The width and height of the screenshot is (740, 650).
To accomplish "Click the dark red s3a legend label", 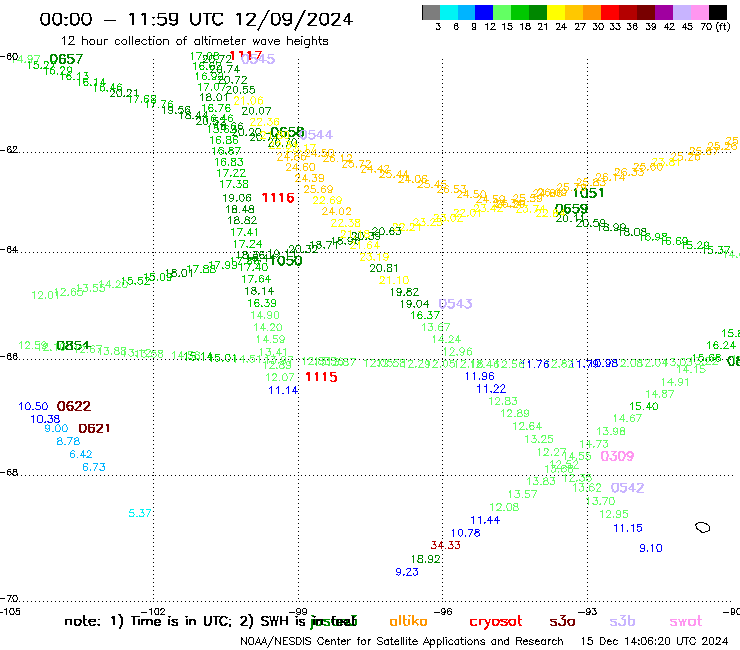I will click(562, 622).
